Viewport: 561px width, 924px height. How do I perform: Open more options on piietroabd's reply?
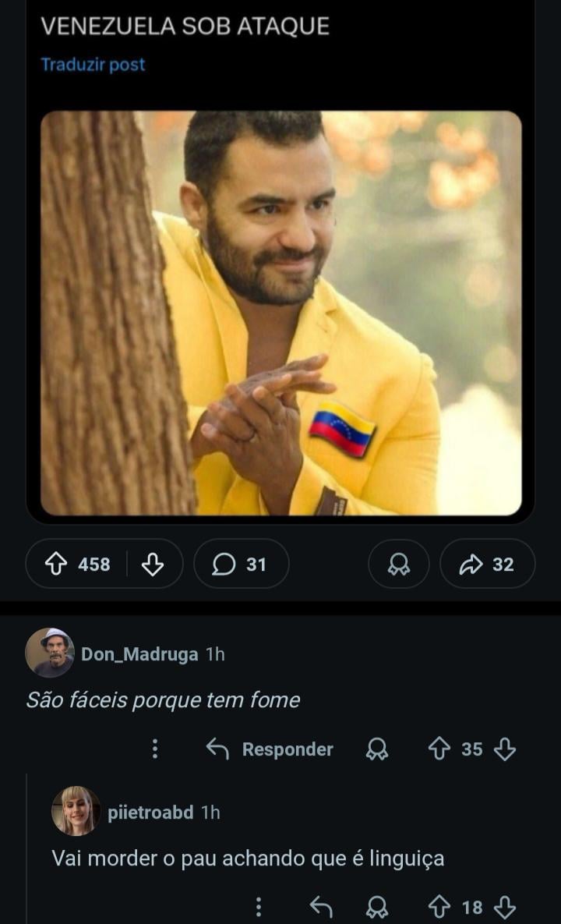(258, 907)
